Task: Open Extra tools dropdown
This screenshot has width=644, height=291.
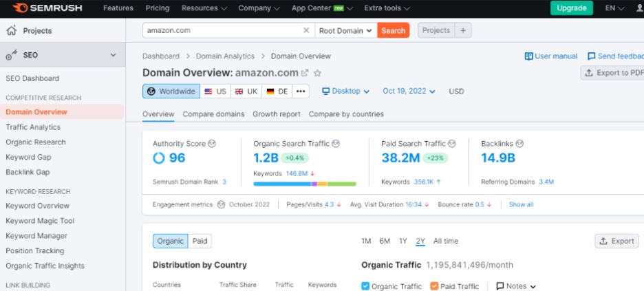Action: coord(387,8)
